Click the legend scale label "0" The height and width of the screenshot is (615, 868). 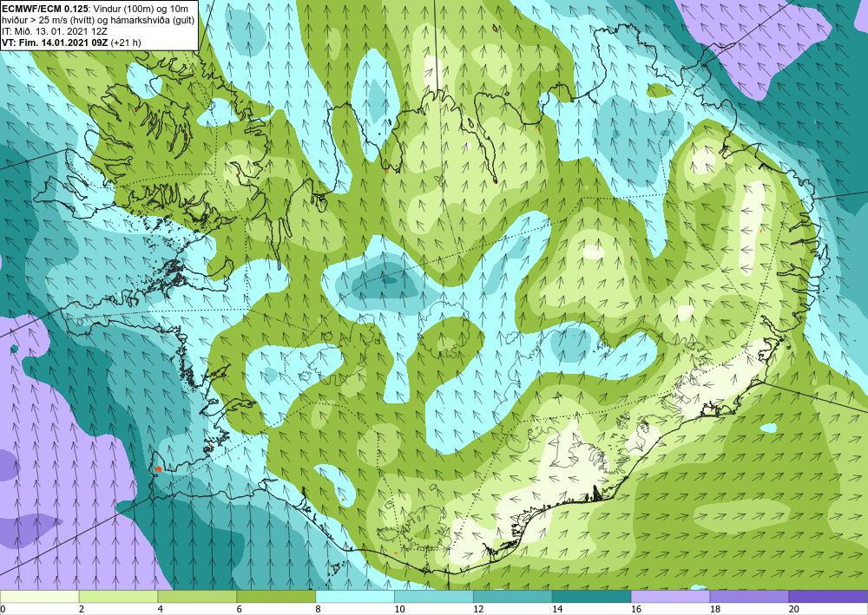(x=3, y=609)
